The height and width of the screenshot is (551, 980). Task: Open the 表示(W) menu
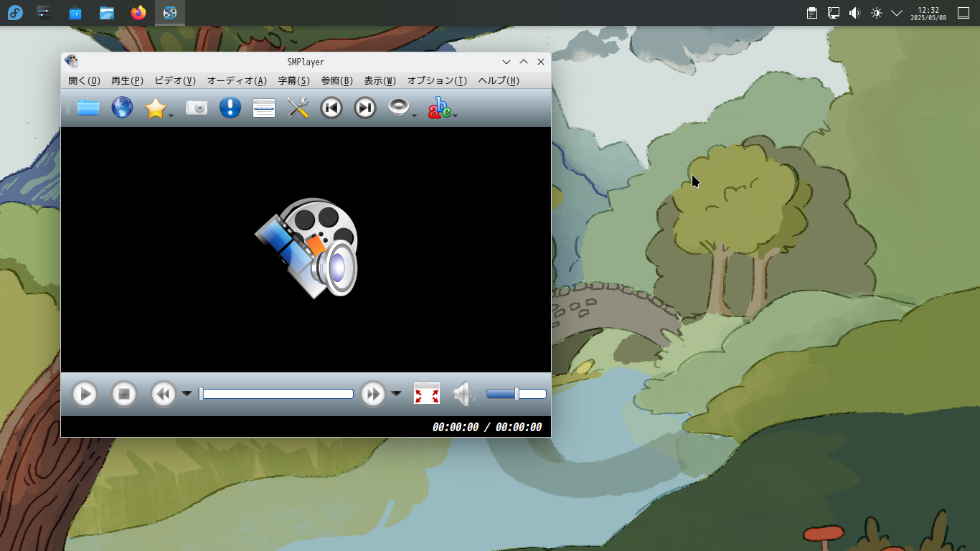(x=380, y=81)
